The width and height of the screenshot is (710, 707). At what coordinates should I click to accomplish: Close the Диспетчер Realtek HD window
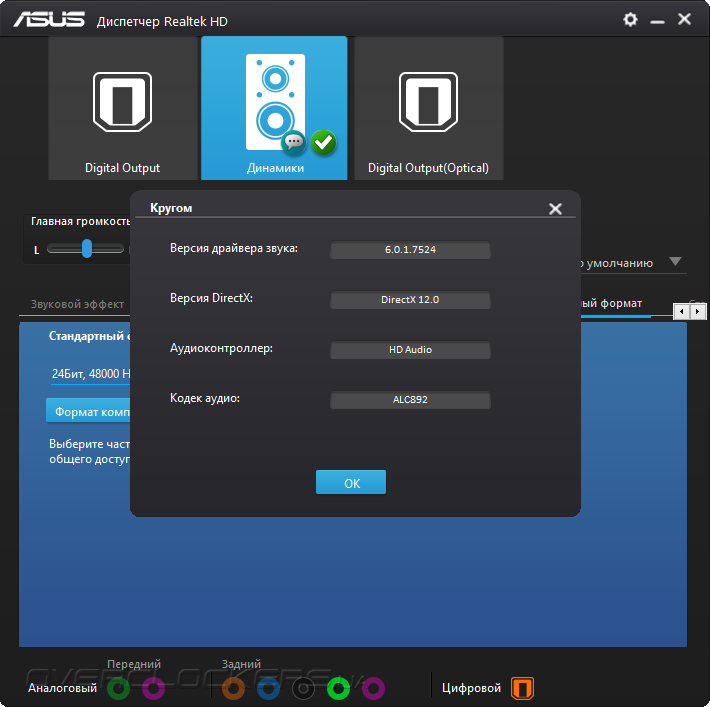tap(684, 19)
